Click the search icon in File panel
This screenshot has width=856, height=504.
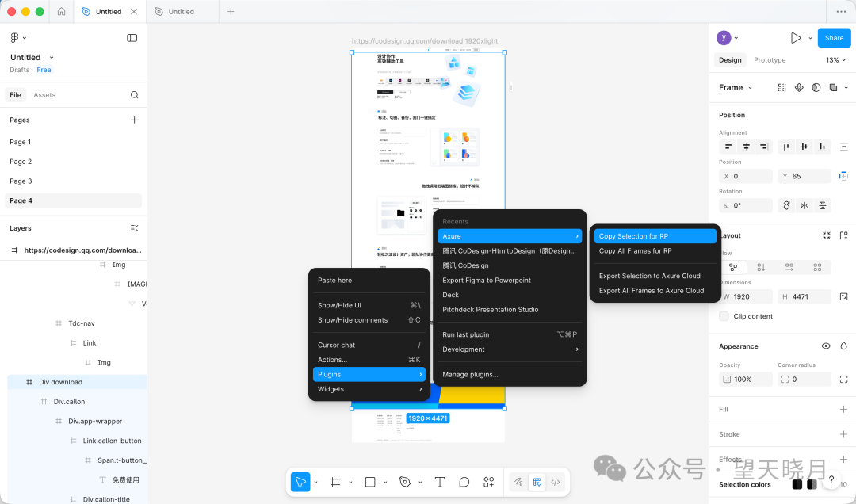pos(134,95)
